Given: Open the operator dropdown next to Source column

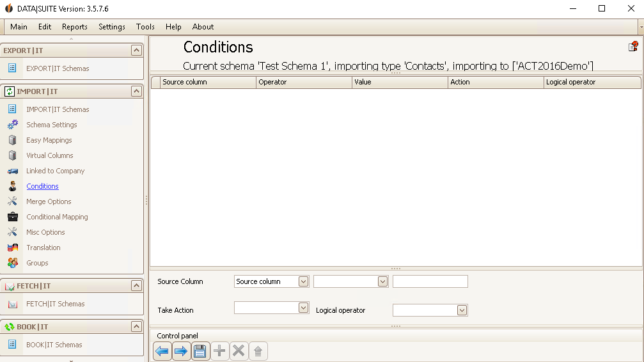Looking at the screenshot, I should click(x=382, y=281).
